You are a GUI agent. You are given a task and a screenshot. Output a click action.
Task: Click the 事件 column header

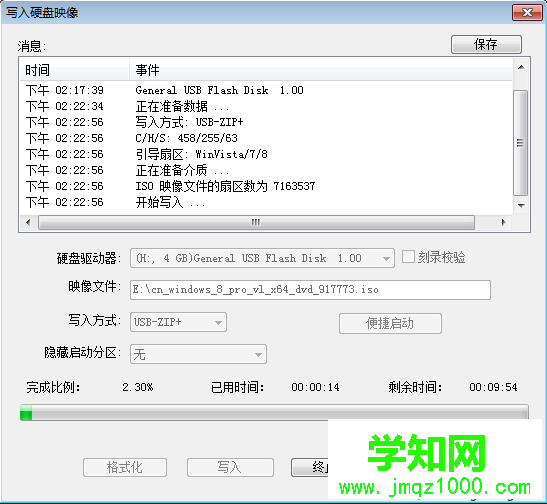click(x=321, y=70)
